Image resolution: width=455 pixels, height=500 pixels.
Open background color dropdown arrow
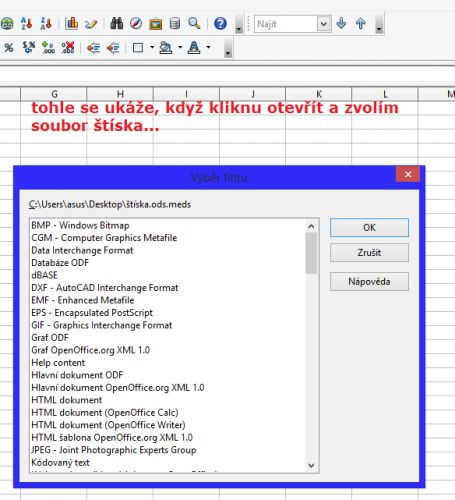click(180, 47)
